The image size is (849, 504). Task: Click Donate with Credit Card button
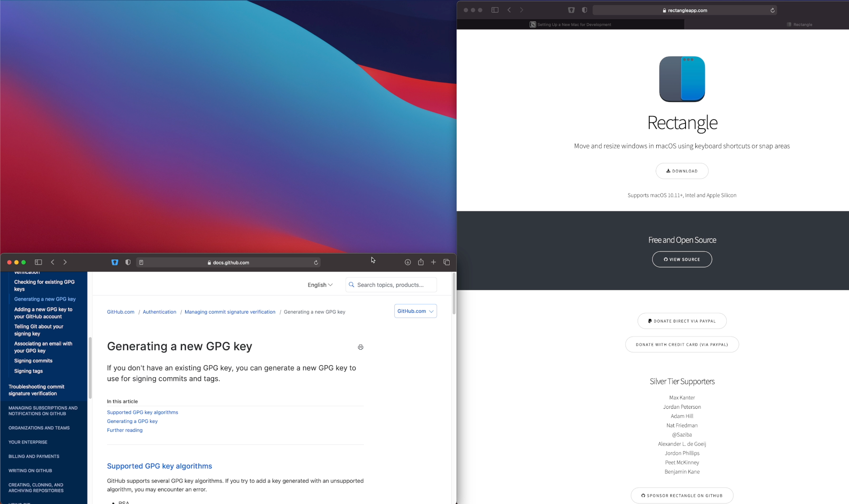[x=682, y=345]
